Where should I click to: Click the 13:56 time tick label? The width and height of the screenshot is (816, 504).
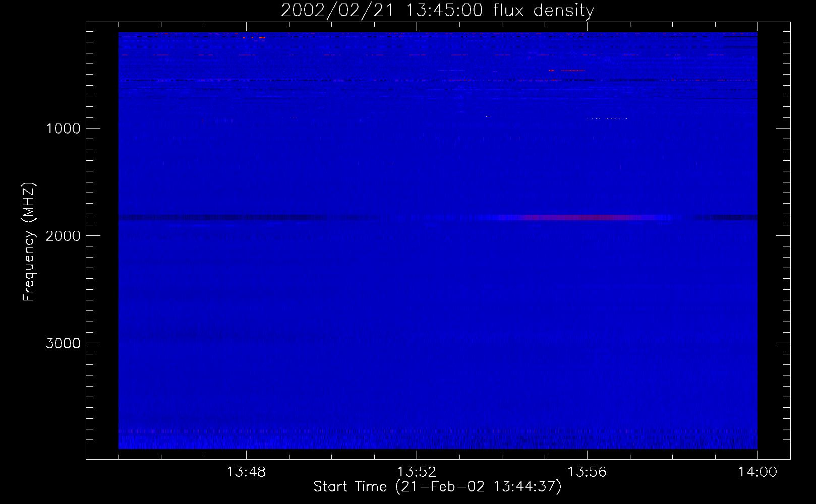tap(587, 473)
